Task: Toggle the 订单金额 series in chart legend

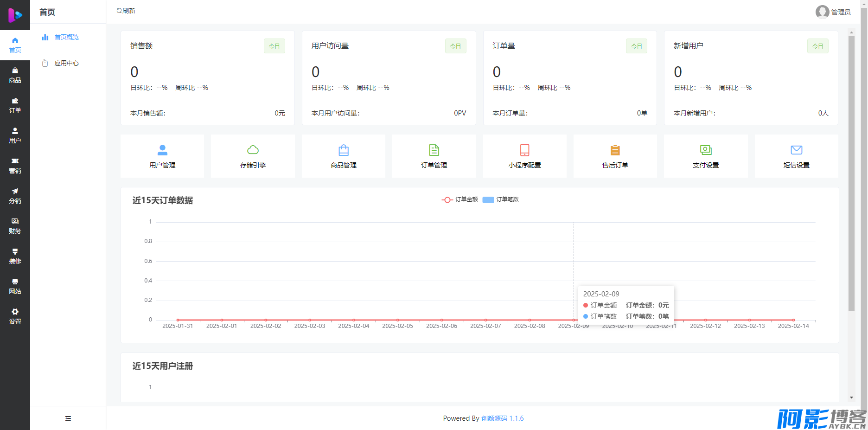Action: (x=460, y=199)
